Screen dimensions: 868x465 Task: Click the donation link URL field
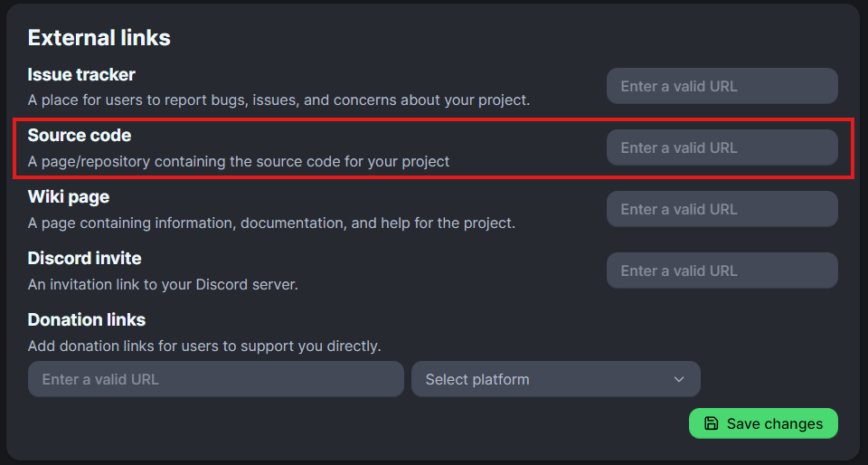click(215, 379)
